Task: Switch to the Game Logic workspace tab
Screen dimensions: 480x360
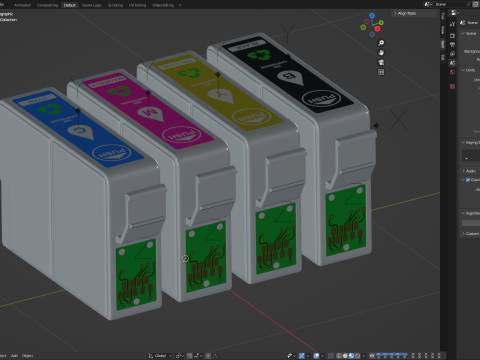Action: [92, 5]
